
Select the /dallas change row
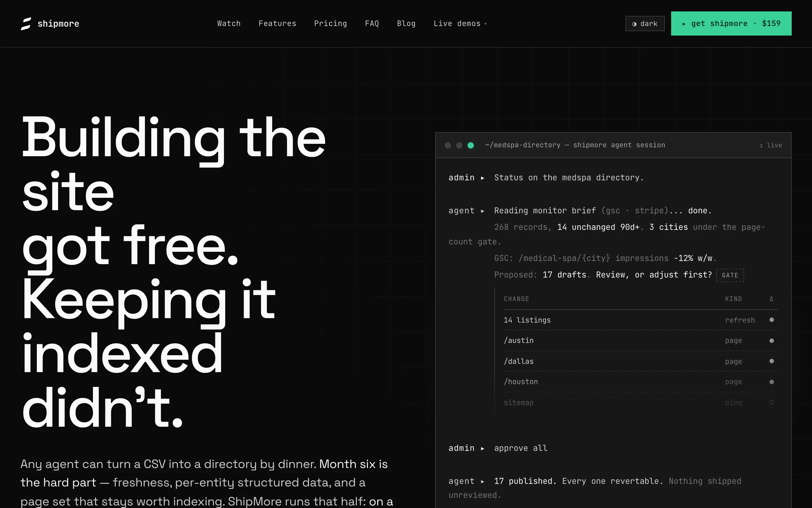[641, 361]
